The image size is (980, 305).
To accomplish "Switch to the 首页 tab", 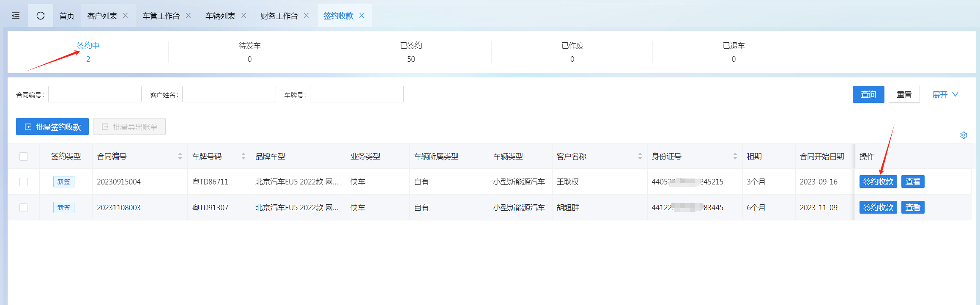I will click(67, 16).
